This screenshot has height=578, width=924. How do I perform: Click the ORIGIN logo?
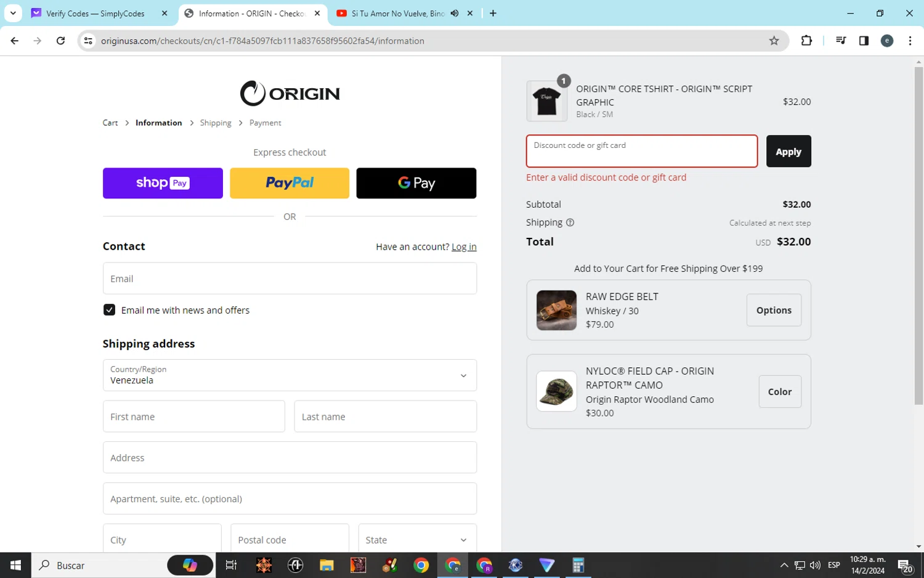click(x=290, y=94)
